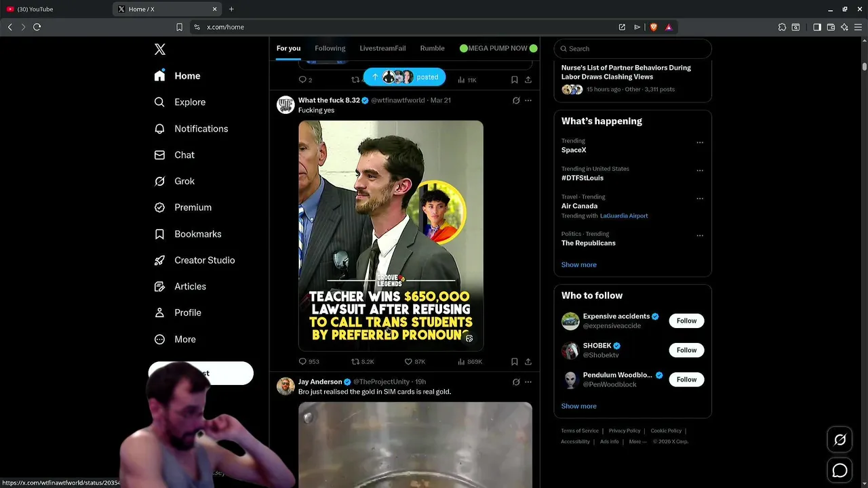868x488 pixels.
Task: Open Grok explain on Jay Anderson post
Action: tap(516, 382)
